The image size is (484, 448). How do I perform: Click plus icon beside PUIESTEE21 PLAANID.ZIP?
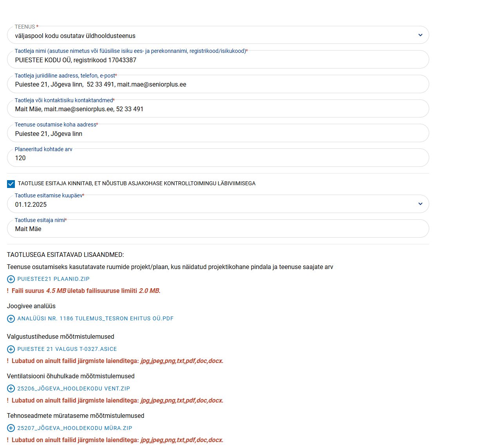(x=11, y=279)
